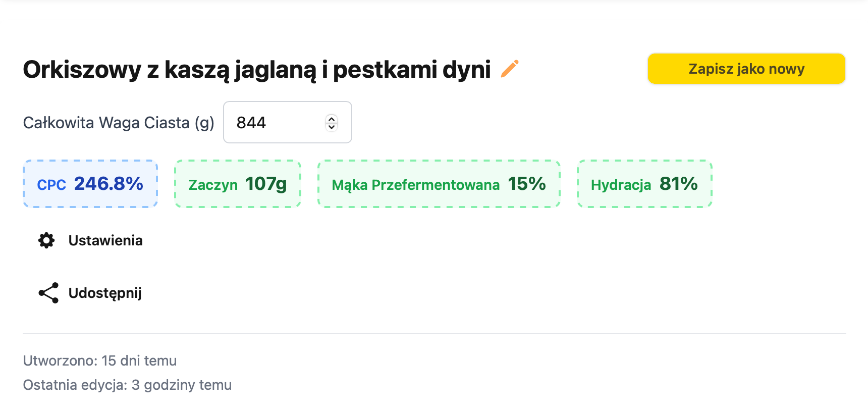Click the Ostatnia edycja: 3 godziny temu text

127,385
